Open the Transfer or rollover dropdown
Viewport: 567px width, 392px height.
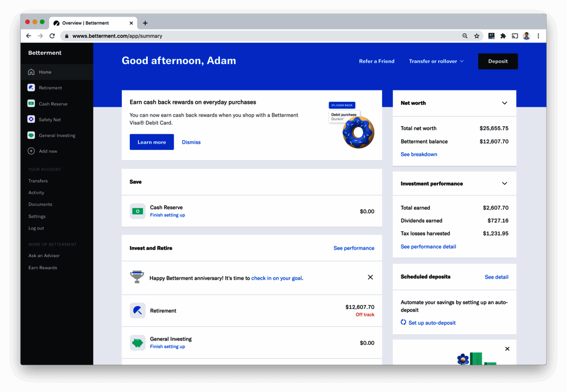436,61
